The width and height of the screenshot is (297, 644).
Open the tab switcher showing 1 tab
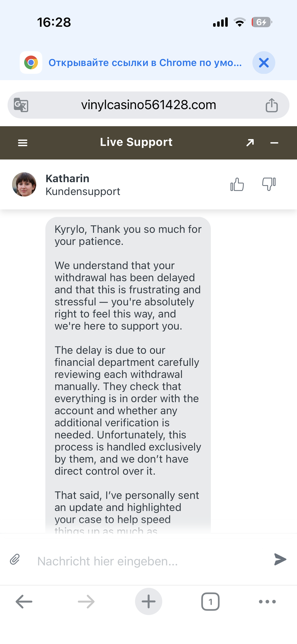click(x=210, y=601)
